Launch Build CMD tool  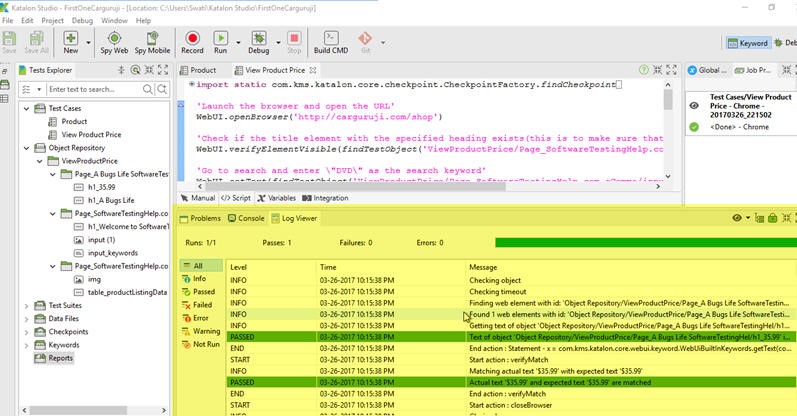pos(331,42)
